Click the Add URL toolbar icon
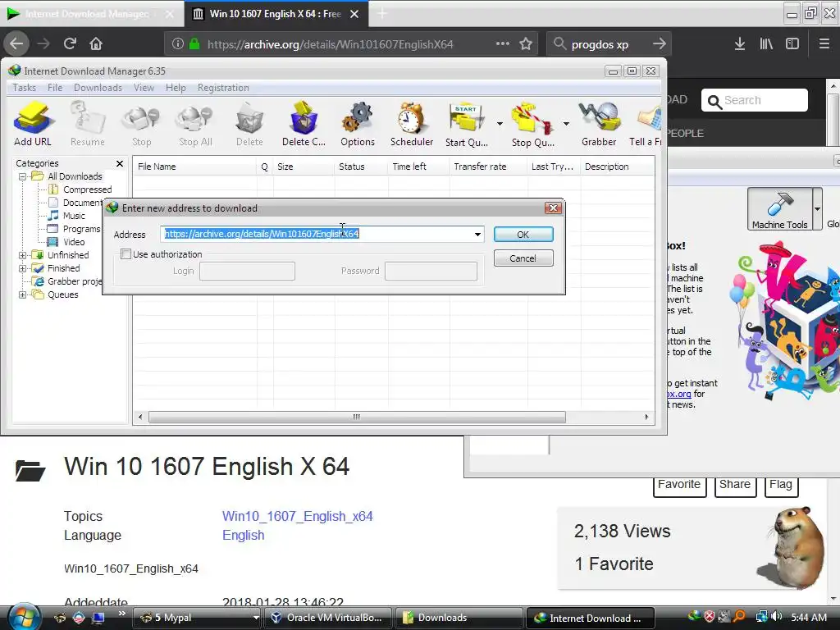Image resolution: width=840 pixels, height=630 pixels. coord(33,124)
